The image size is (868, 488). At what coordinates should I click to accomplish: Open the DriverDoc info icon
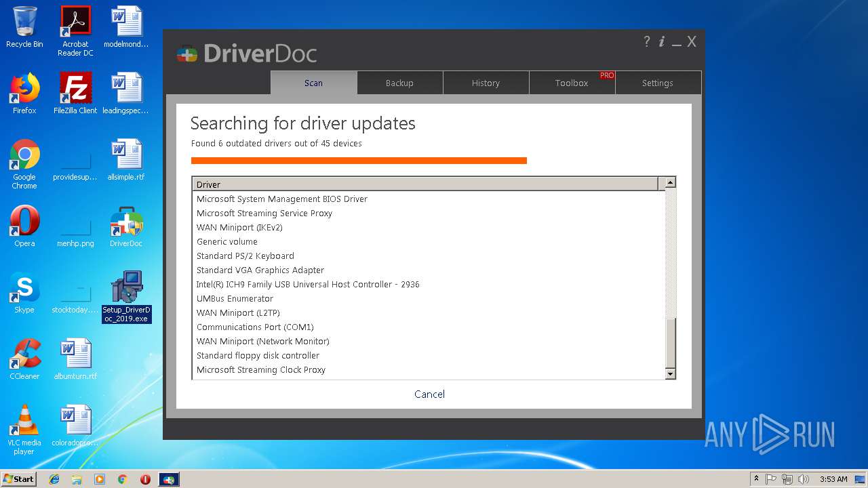tap(662, 41)
